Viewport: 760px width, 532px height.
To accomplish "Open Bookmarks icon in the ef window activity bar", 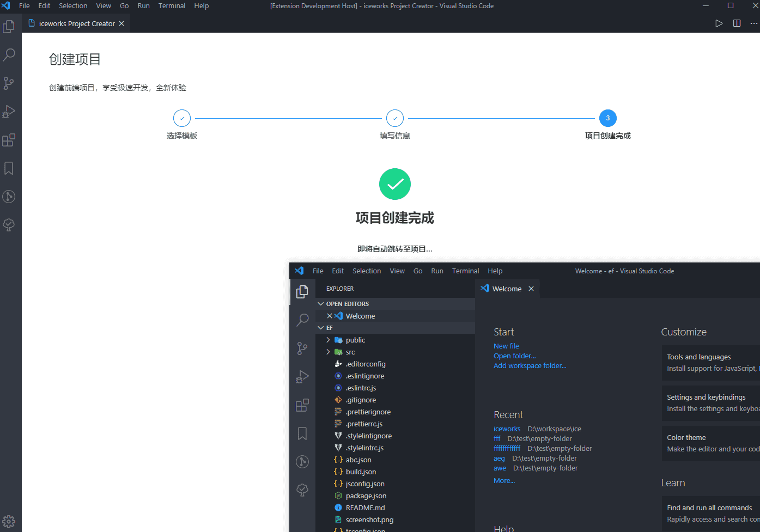I will (302, 433).
